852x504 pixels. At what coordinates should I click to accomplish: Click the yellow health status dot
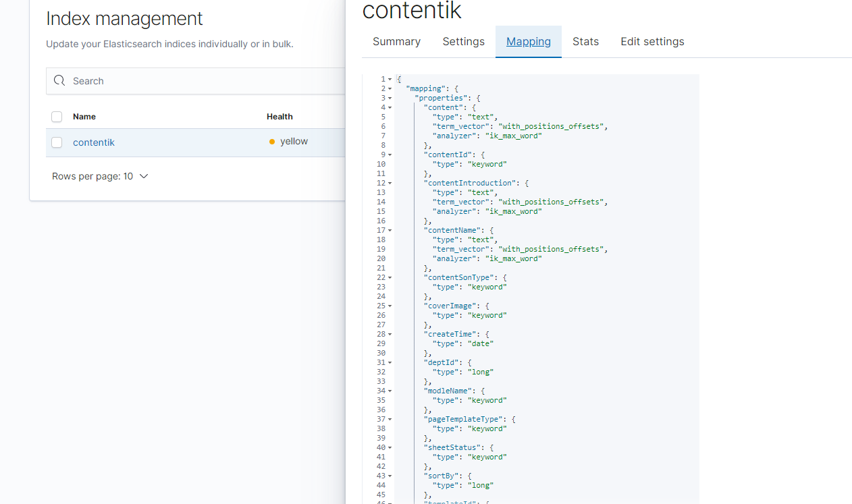point(272,142)
